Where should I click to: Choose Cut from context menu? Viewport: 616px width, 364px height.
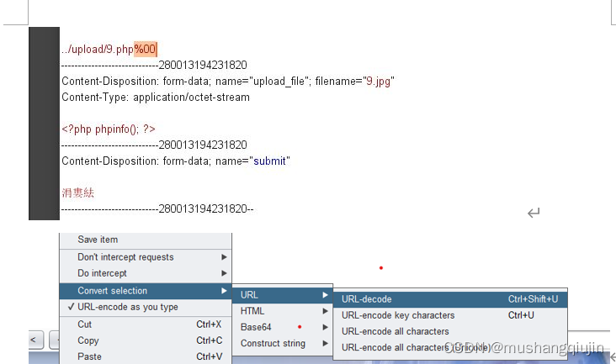[146, 324]
